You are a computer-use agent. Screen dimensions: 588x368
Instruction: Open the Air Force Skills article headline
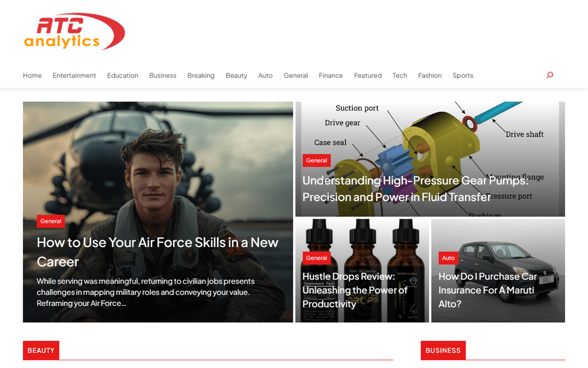tap(157, 252)
